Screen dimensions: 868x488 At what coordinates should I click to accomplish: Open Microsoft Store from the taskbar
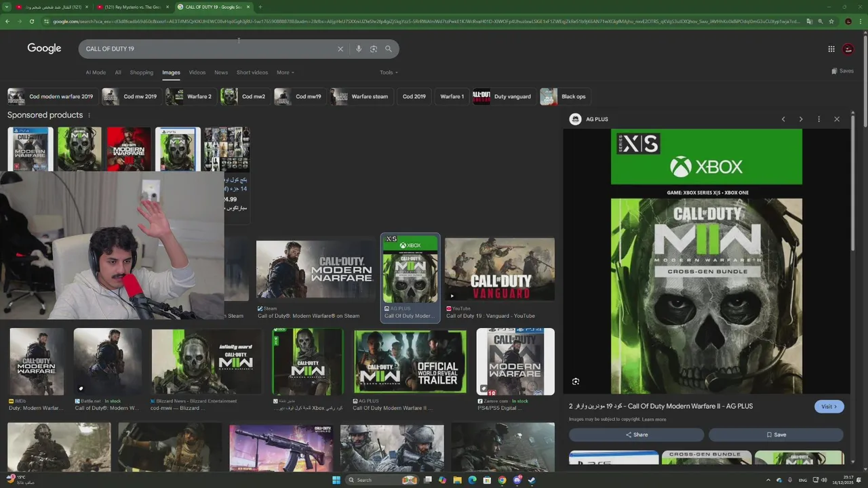(x=488, y=480)
